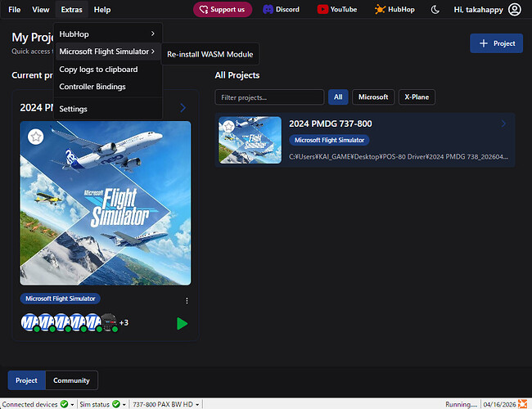Screen dimensions: 532x409
Task: Open the HubHop link in header
Action: click(394, 10)
